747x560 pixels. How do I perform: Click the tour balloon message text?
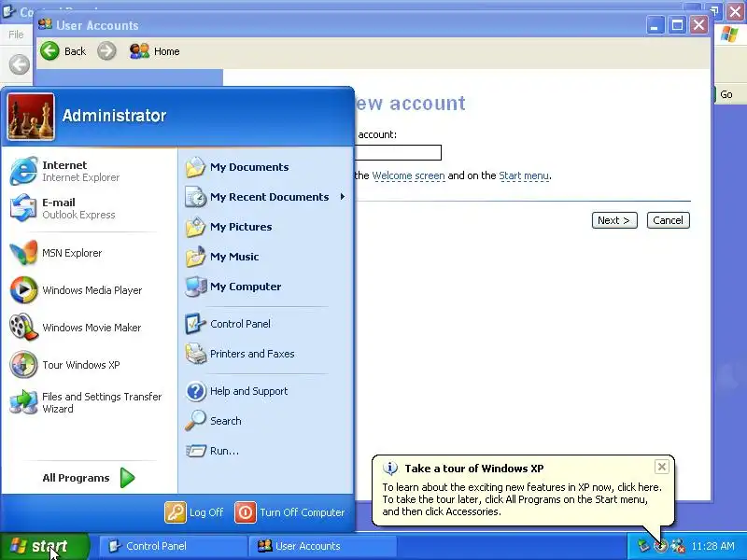click(x=522, y=499)
